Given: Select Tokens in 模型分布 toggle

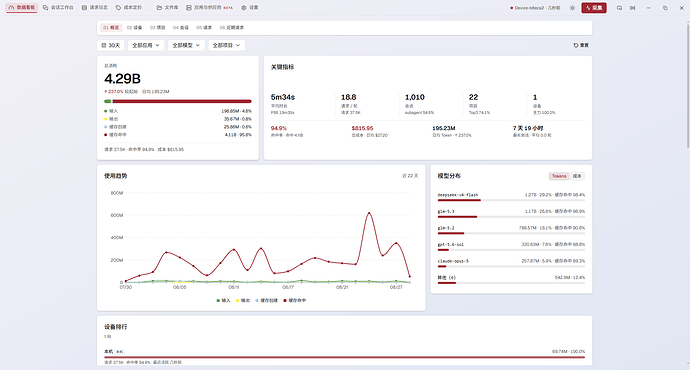Looking at the screenshot, I should point(559,176).
